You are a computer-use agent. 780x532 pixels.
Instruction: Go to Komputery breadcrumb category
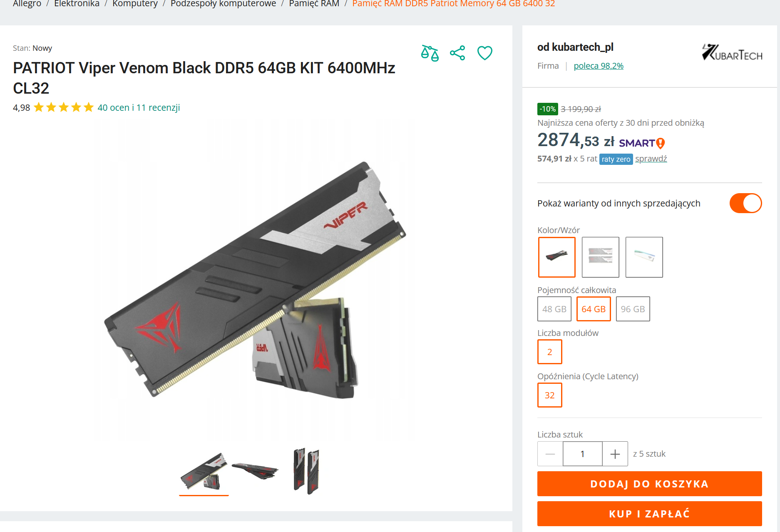tap(135, 4)
